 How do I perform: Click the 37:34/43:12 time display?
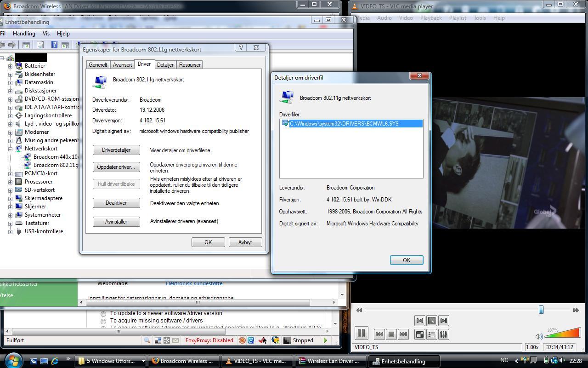pos(559,347)
